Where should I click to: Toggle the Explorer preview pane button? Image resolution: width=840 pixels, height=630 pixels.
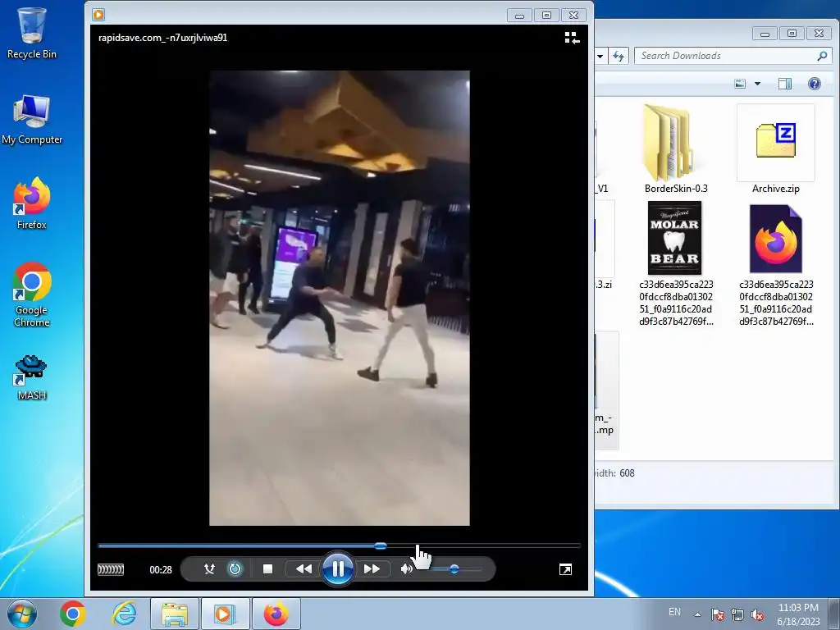click(x=785, y=84)
